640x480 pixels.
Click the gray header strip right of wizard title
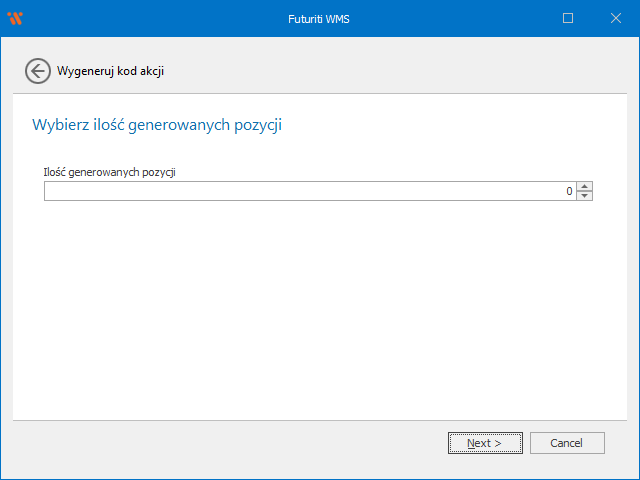(x=400, y=70)
